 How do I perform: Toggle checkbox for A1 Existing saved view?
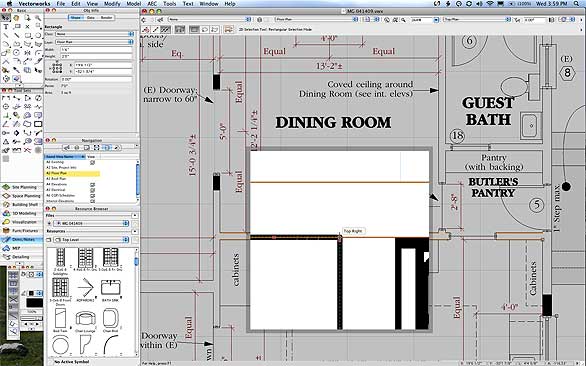click(x=92, y=162)
